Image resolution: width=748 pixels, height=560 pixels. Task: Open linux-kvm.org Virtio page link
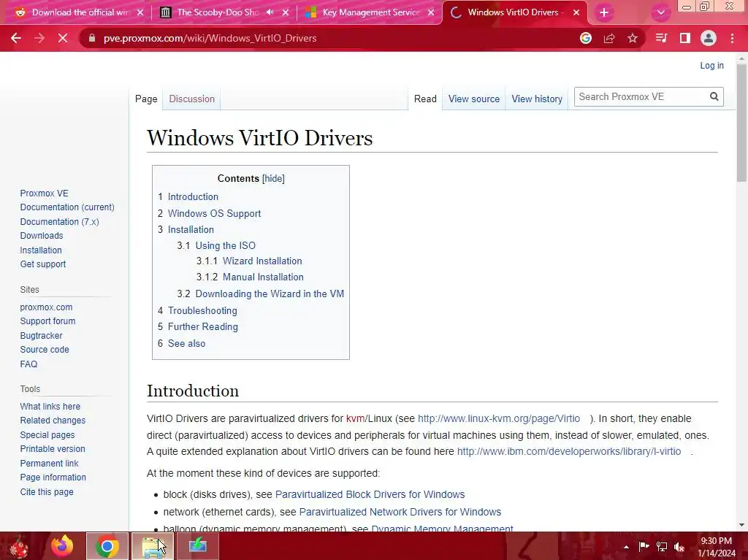(499, 418)
